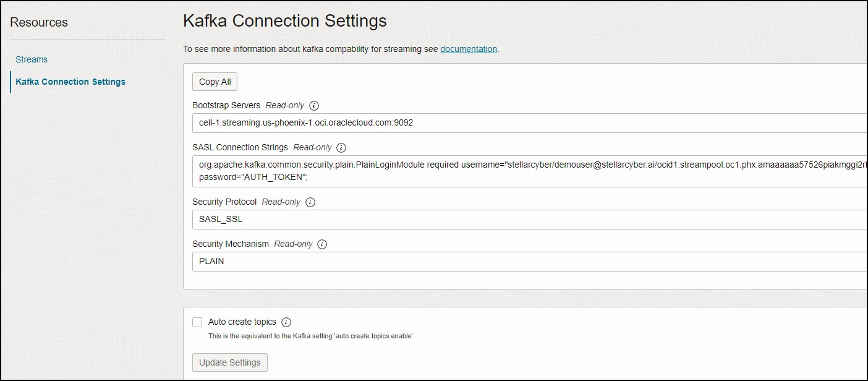Viewport: 868px width, 381px height.
Task: Show the Security Mechanism info icon help
Action: click(x=322, y=244)
